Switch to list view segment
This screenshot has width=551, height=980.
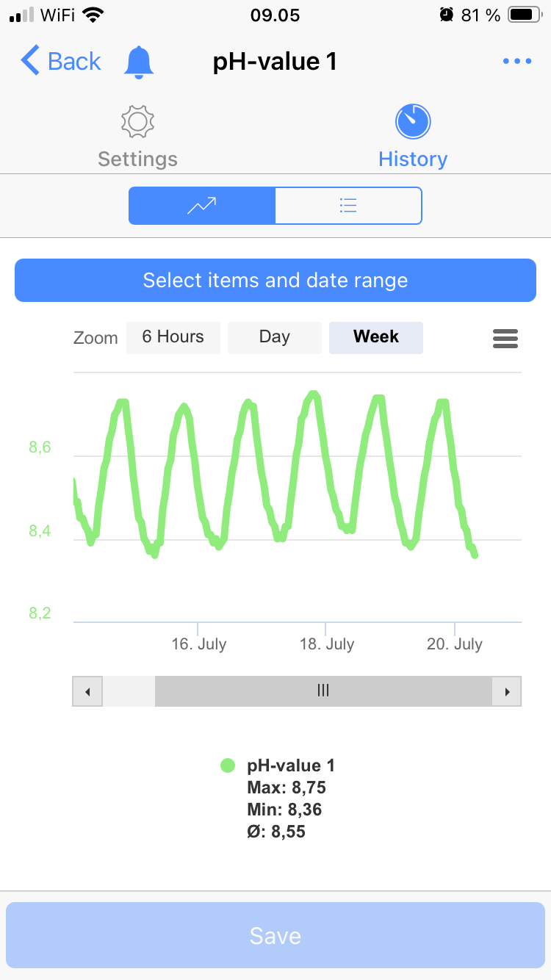click(x=348, y=206)
